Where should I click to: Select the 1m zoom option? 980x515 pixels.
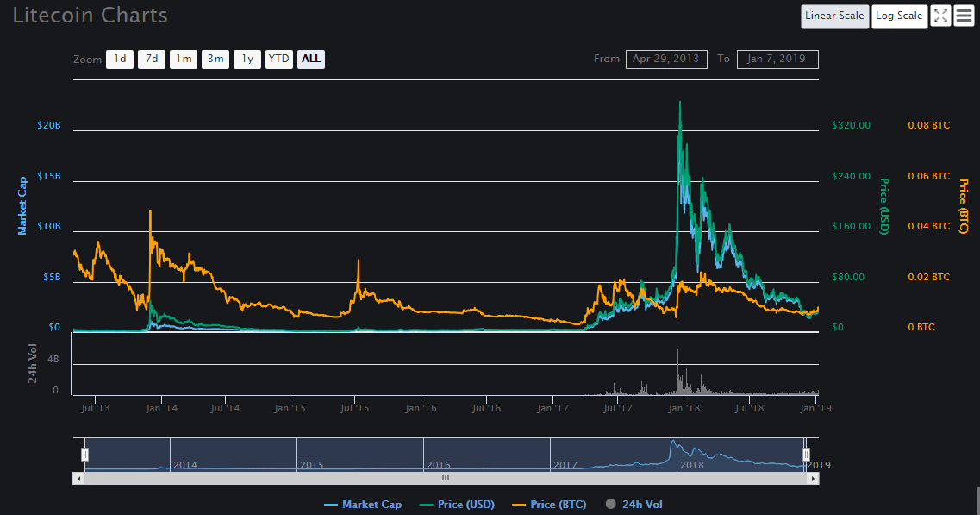[x=184, y=59]
